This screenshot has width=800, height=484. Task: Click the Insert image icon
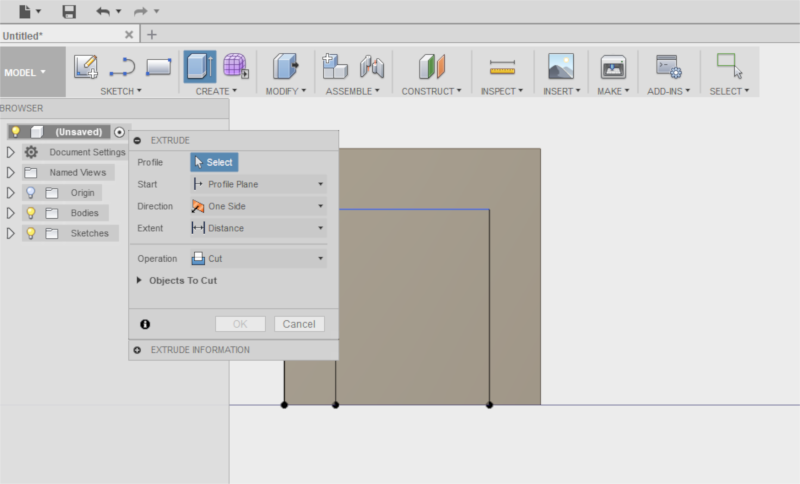point(561,66)
